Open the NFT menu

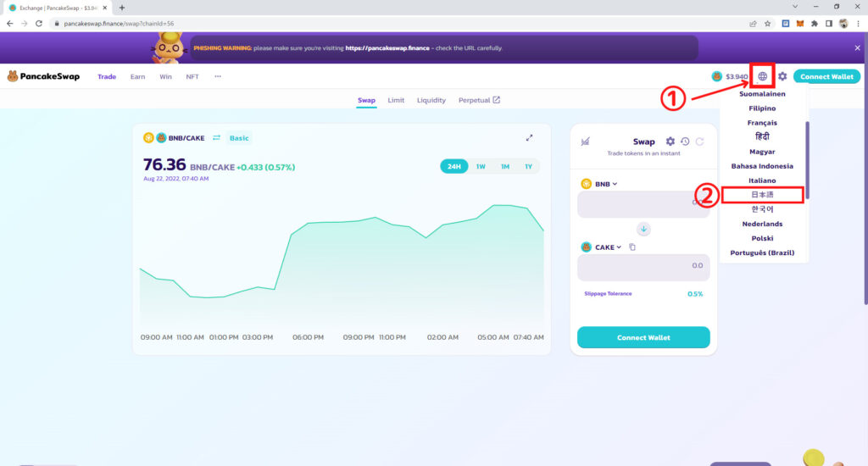click(192, 77)
